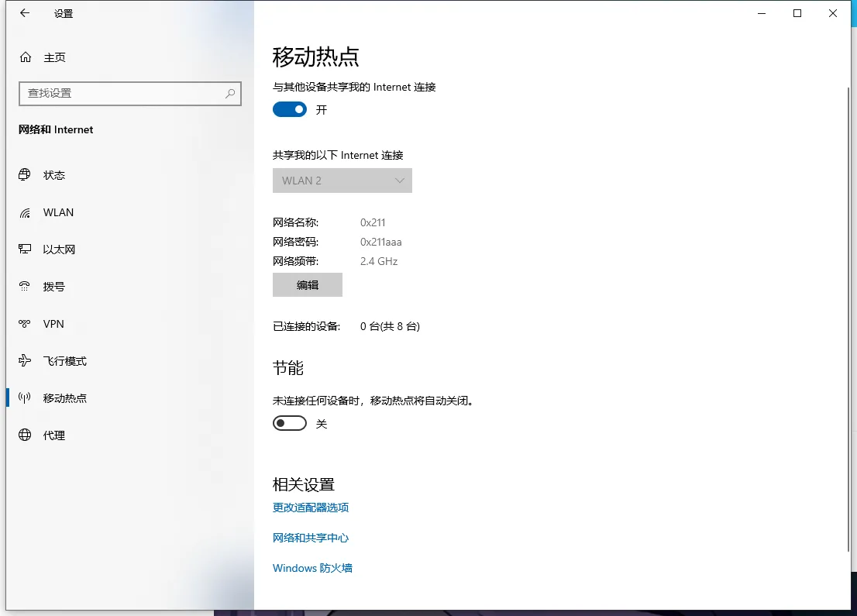Click the search magnifier icon
Image resolution: width=857 pixels, height=616 pixels.
(x=230, y=93)
